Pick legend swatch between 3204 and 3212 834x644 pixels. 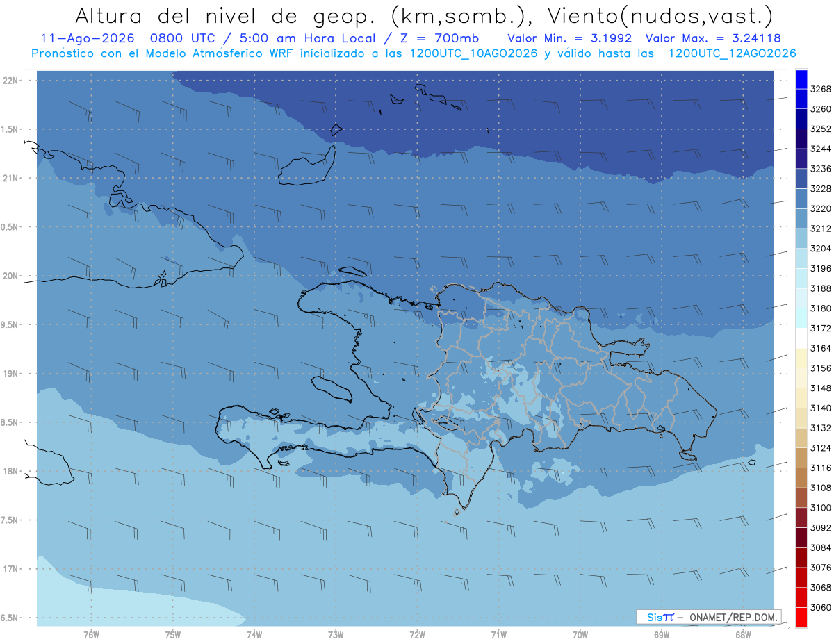[x=801, y=238]
